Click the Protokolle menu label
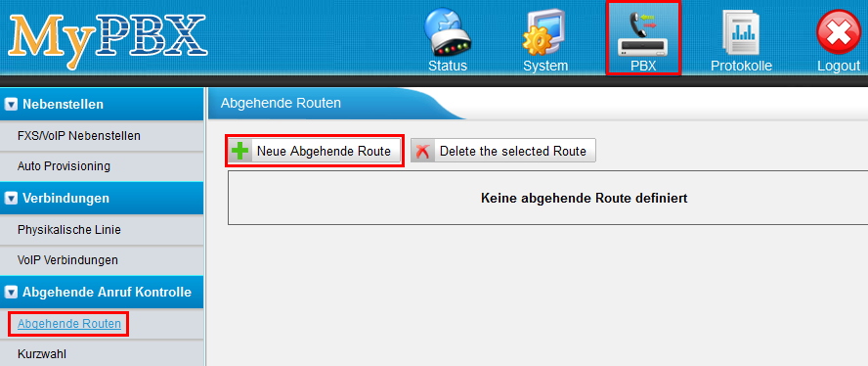Image resolution: width=868 pixels, height=366 pixels. tap(741, 66)
